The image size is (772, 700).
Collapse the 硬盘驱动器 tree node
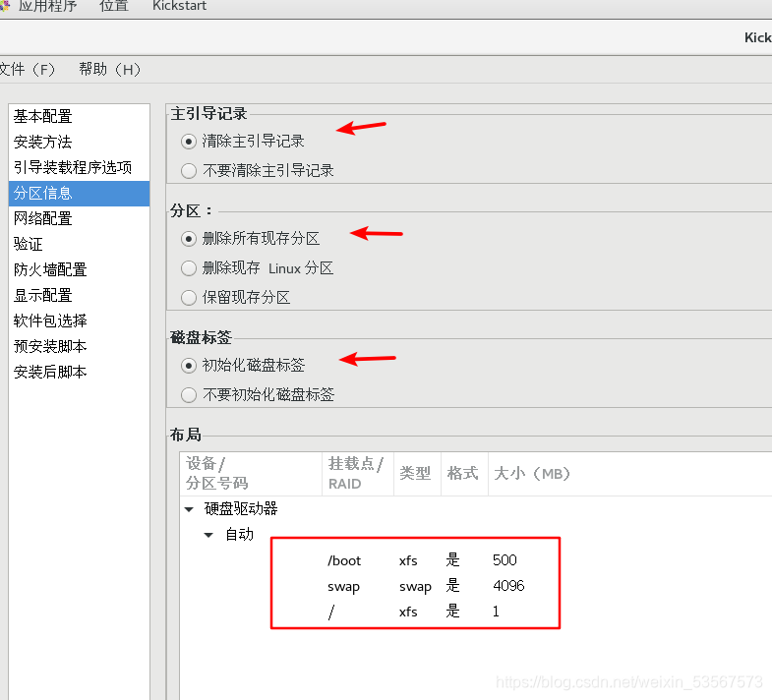point(189,509)
